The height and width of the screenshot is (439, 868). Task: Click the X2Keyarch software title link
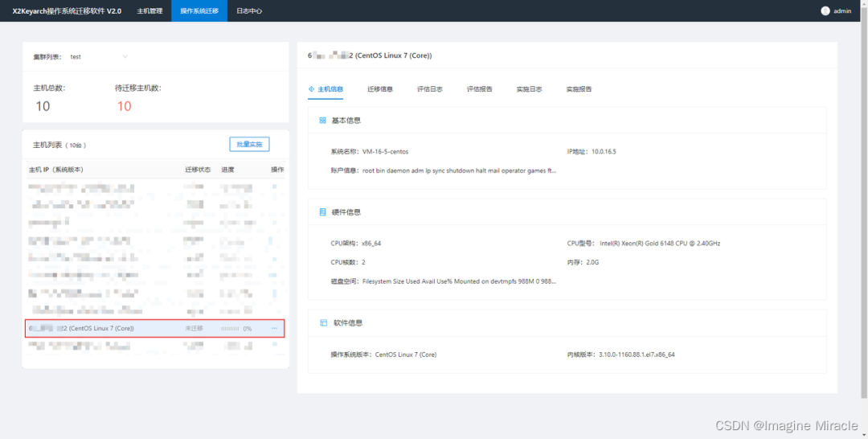[67, 11]
